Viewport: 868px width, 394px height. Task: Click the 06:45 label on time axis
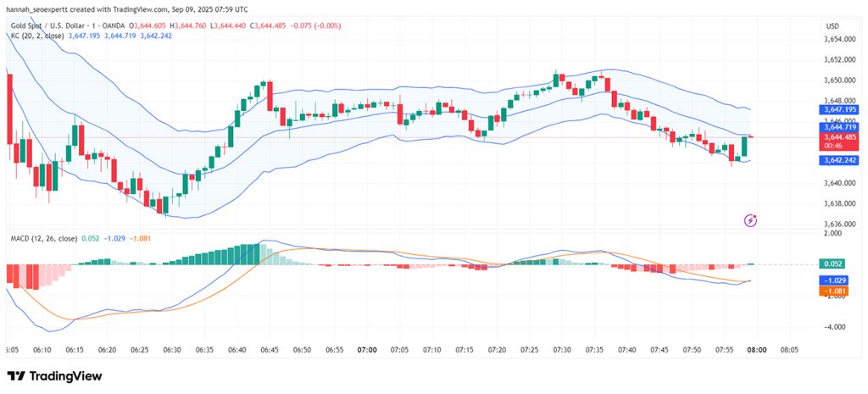click(270, 350)
